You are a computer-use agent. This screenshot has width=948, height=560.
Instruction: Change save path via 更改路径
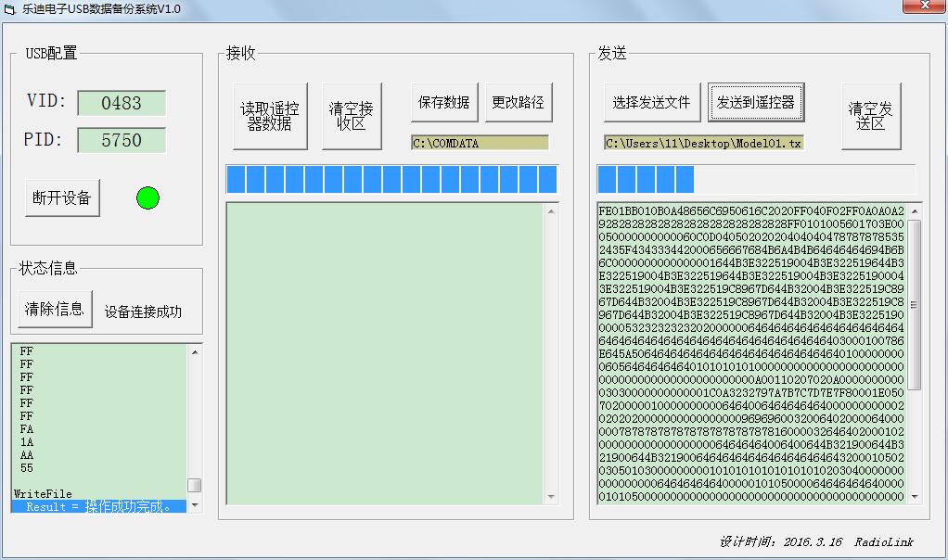coord(519,102)
